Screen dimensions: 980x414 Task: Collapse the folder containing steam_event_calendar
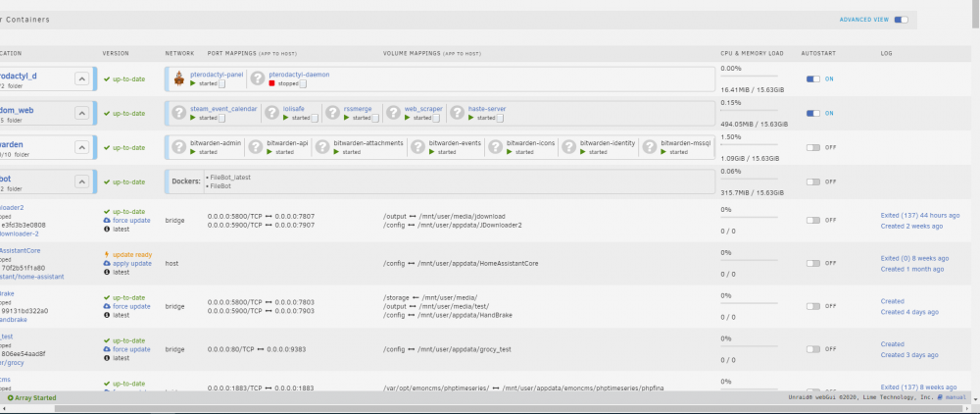click(x=81, y=113)
